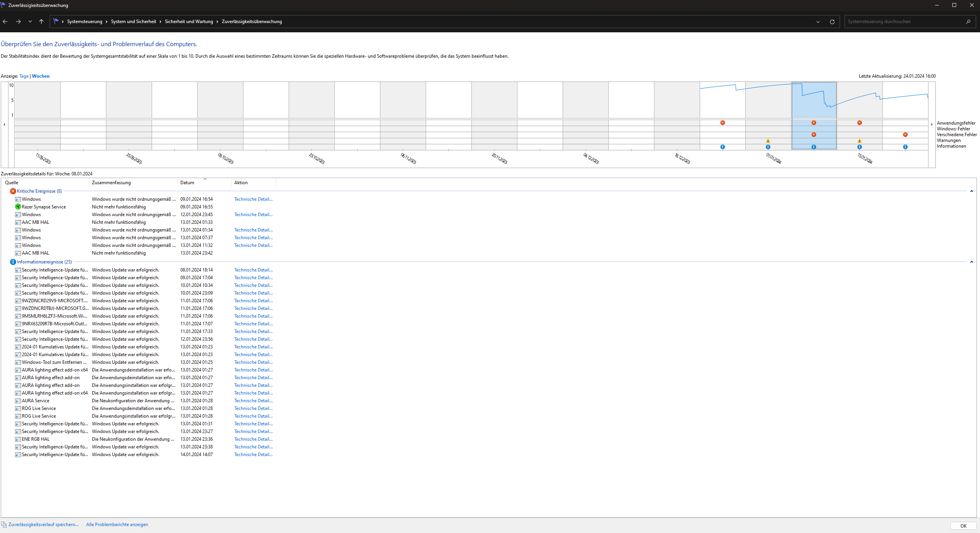Screen dimensions: 980x533
Task: Open Alle Problemberichte anzeigen link
Action: click(117, 525)
